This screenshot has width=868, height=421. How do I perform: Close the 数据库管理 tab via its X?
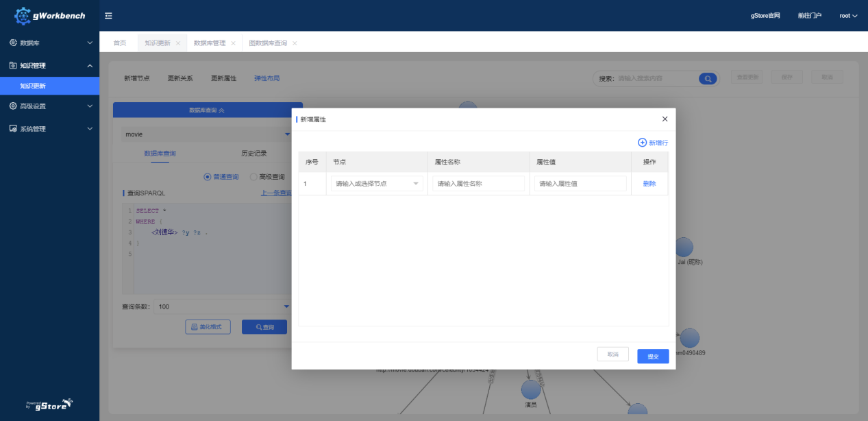pos(233,43)
